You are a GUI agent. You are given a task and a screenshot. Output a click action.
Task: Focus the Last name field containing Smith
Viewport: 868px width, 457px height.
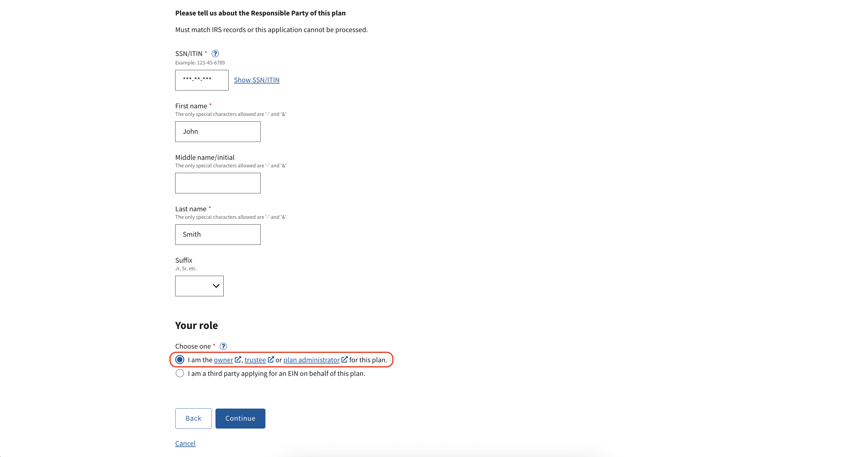[218, 235]
